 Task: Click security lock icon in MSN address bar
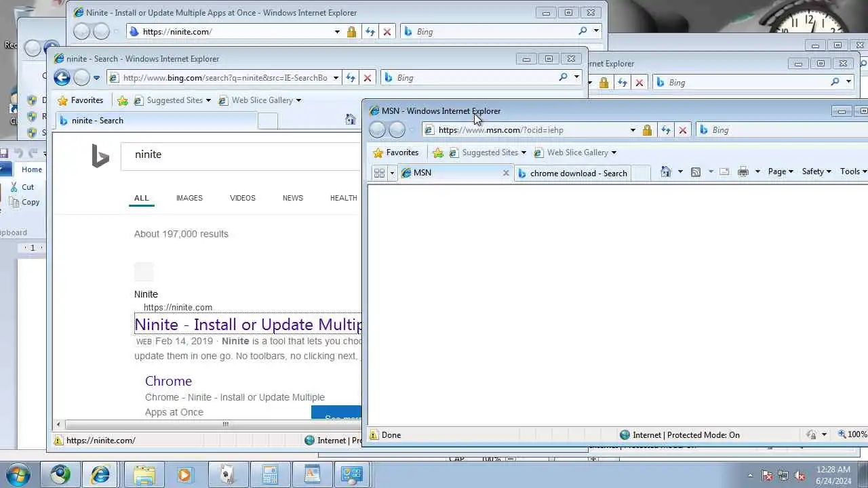coord(648,130)
